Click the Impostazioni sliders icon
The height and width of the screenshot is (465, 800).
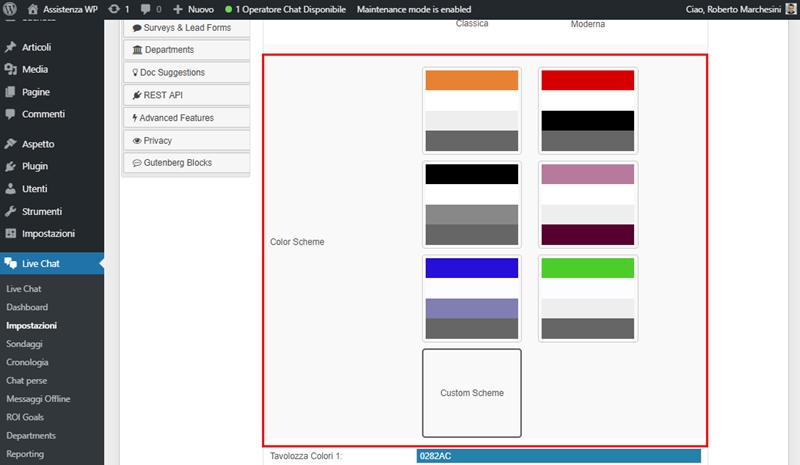10,233
